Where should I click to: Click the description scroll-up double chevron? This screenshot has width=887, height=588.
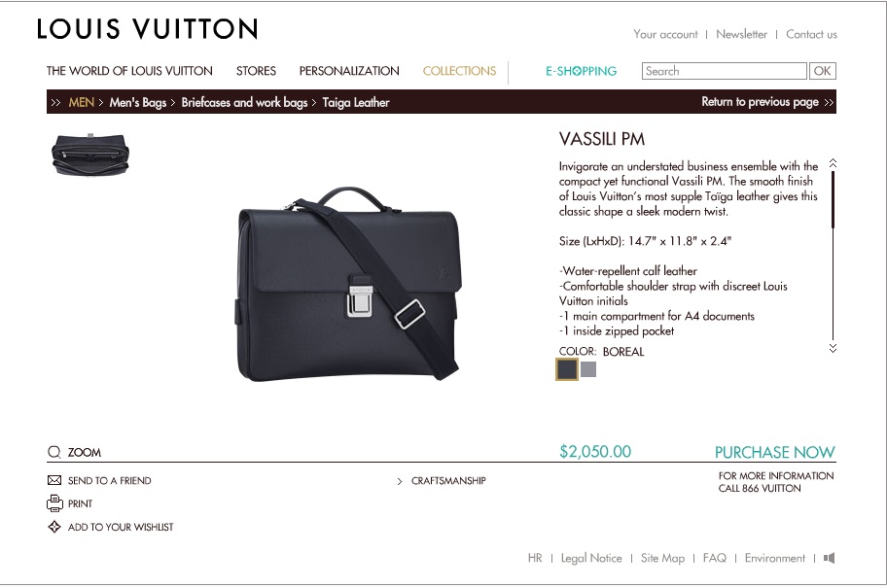point(833,163)
